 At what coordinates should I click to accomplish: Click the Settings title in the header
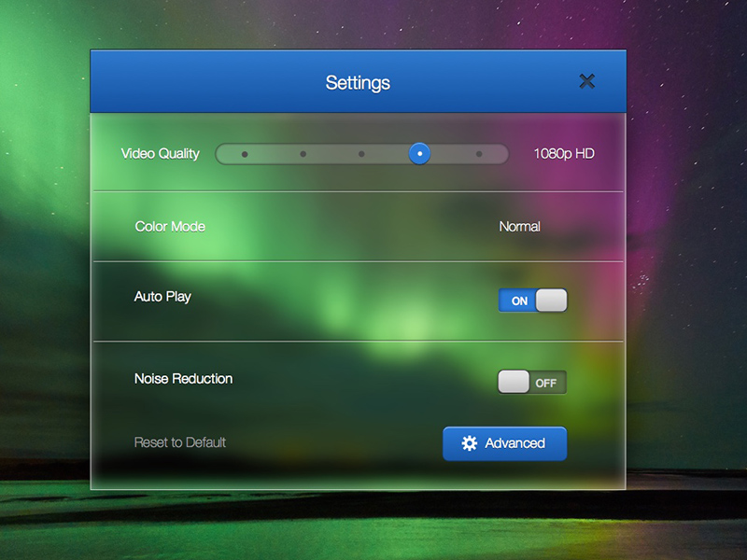coord(358,83)
